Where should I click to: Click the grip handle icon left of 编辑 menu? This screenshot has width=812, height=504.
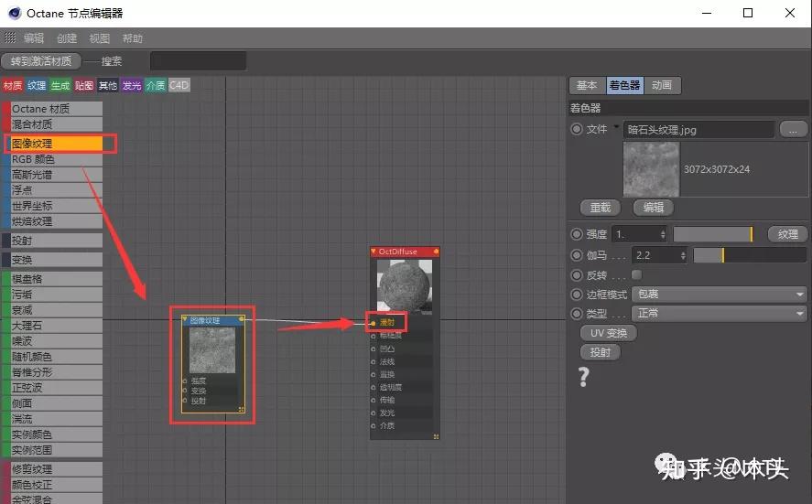10,38
